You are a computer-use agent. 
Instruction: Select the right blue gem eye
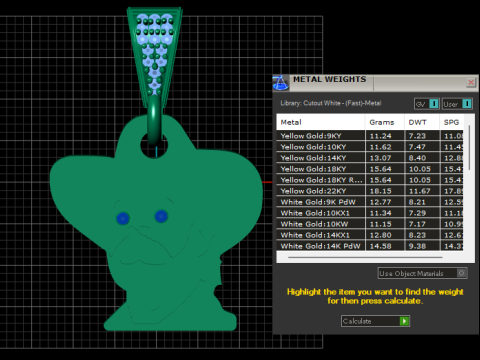161,216
